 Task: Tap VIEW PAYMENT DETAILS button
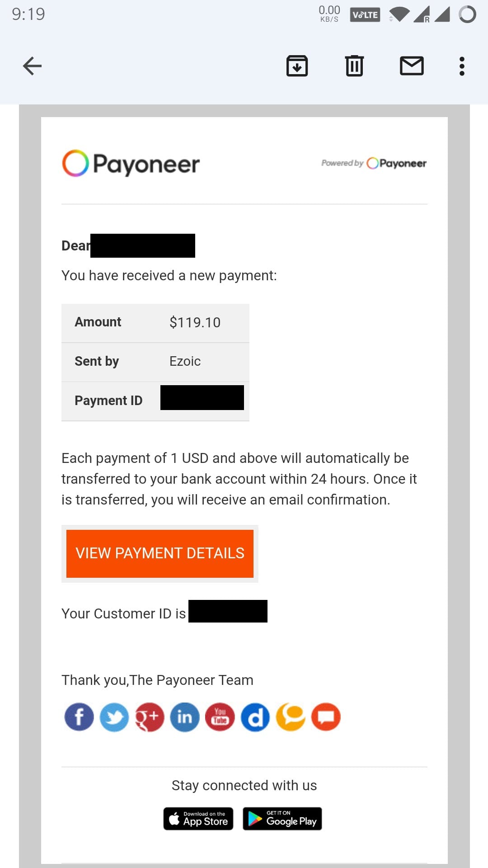pos(160,553)
